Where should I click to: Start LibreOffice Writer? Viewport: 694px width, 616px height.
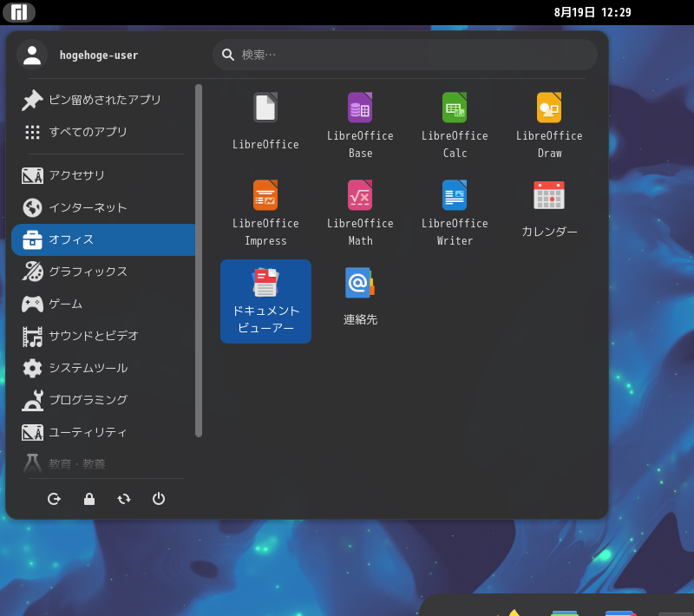pos(455,213)
